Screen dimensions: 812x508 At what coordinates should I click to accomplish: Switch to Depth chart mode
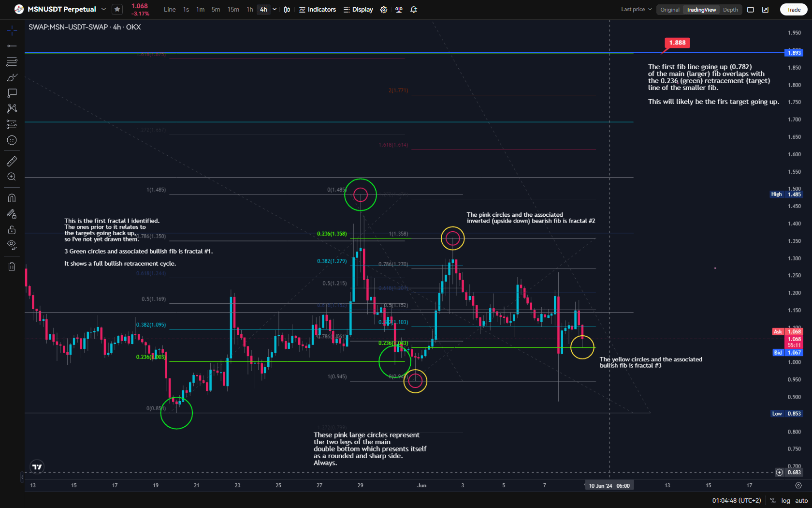pyautogui.click(x=730, y=10)
